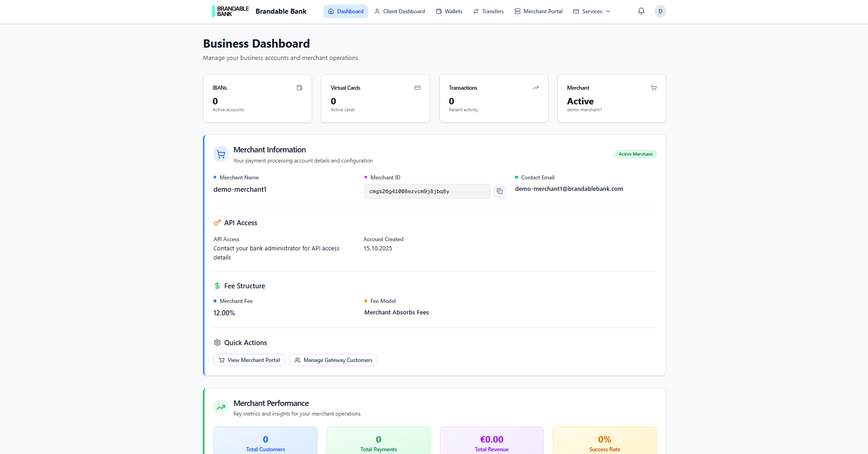The image size is (868, 454).
Task: Open the Merchant Portal navigation item
Action: (x=538, y=11)
